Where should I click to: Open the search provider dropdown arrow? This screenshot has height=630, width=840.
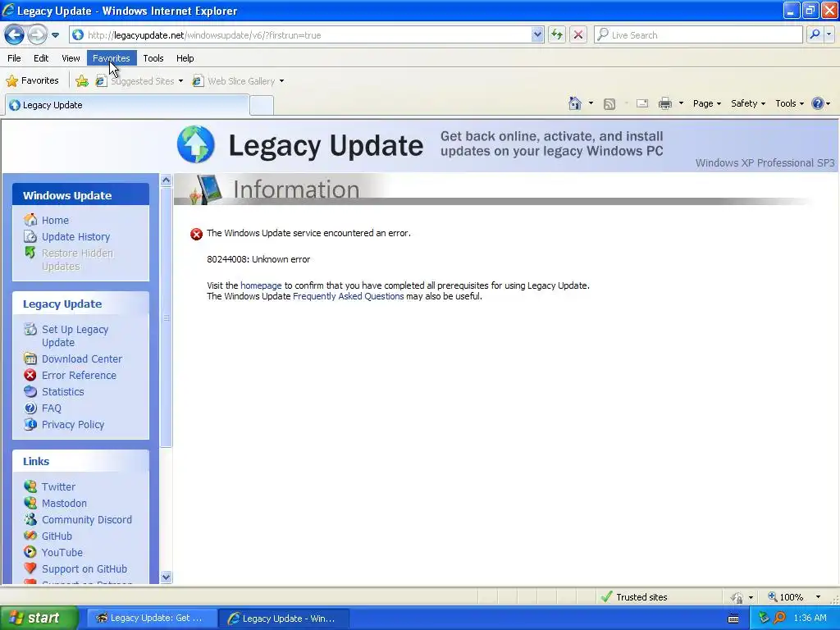coord(829,34)
